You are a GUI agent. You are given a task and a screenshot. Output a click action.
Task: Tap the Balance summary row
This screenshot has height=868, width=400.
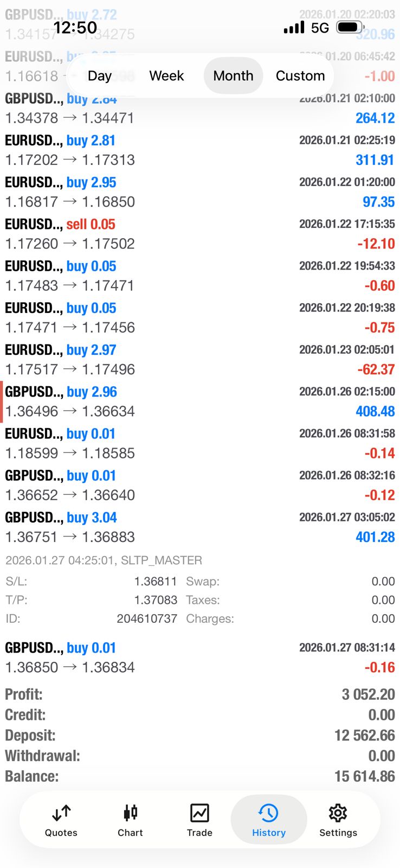click(199, 776)
